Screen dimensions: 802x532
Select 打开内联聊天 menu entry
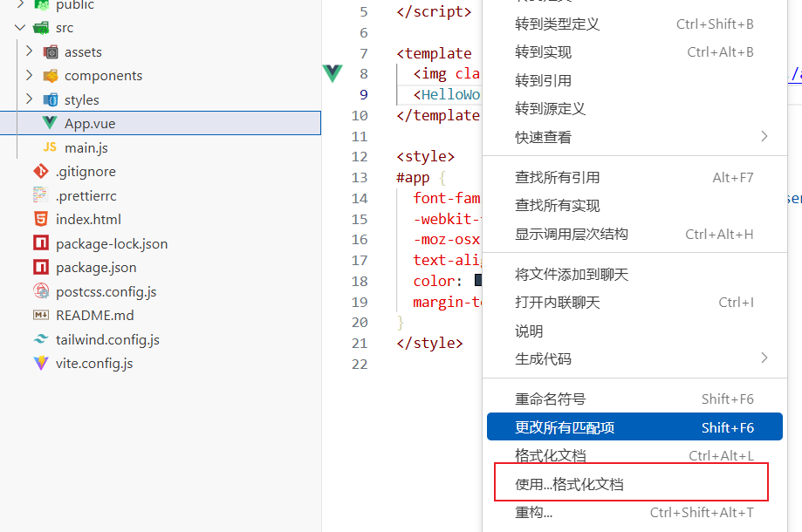click(634, 303)
